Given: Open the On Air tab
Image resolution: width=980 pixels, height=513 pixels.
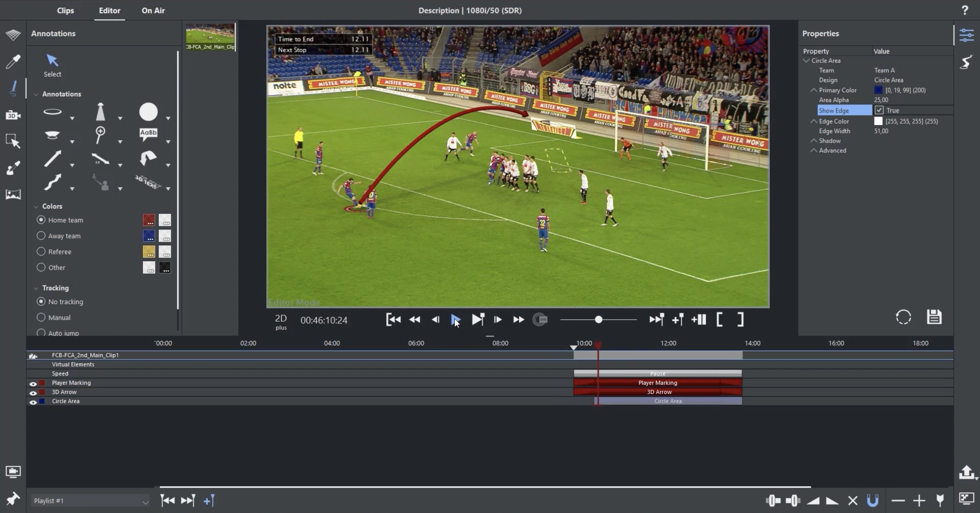Looking at the screenshot, I should point(153,11).
